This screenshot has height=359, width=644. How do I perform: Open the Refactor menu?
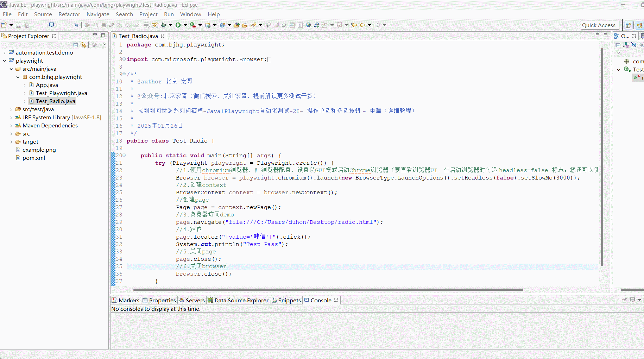coord(69,14)
